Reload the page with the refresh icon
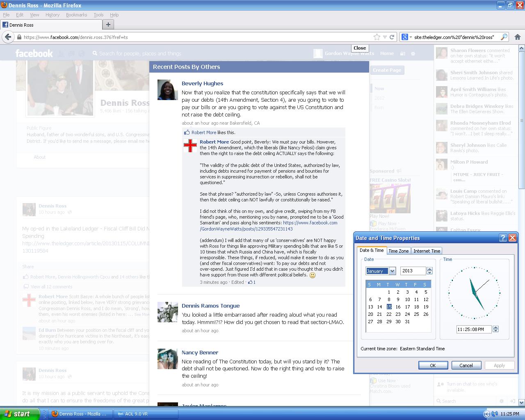The image size is (525, 420). point(392,37)
